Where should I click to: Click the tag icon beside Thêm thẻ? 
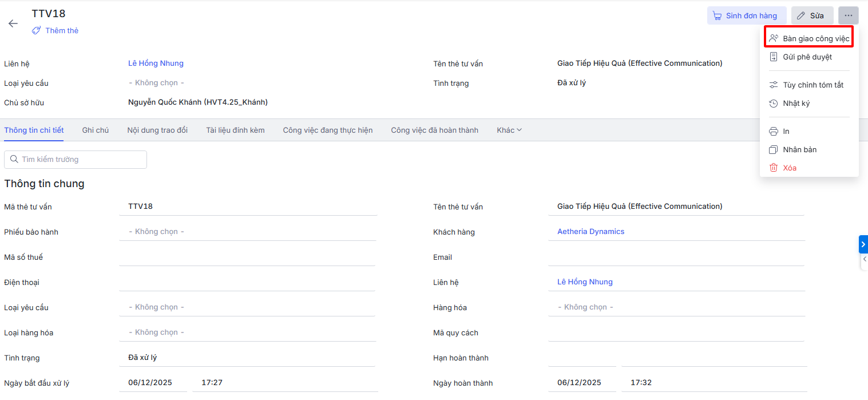coord(36,31)
